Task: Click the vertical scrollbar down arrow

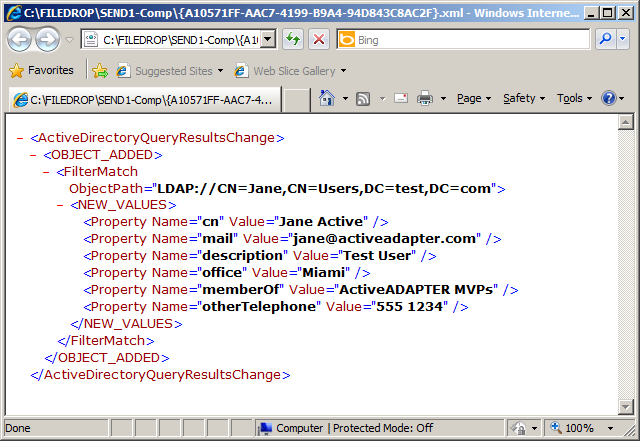Action: click(626, 407)
